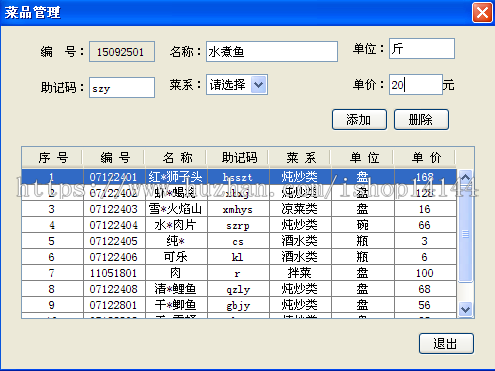The width and height of the screenshot is (495, 371).
Task: Select the cell 07122408
Action: [114, 289]
